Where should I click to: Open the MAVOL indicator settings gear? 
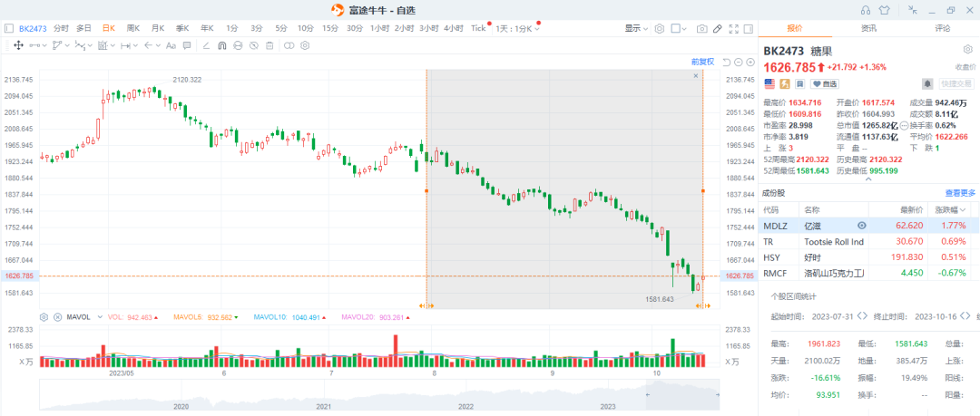point(44,317)
